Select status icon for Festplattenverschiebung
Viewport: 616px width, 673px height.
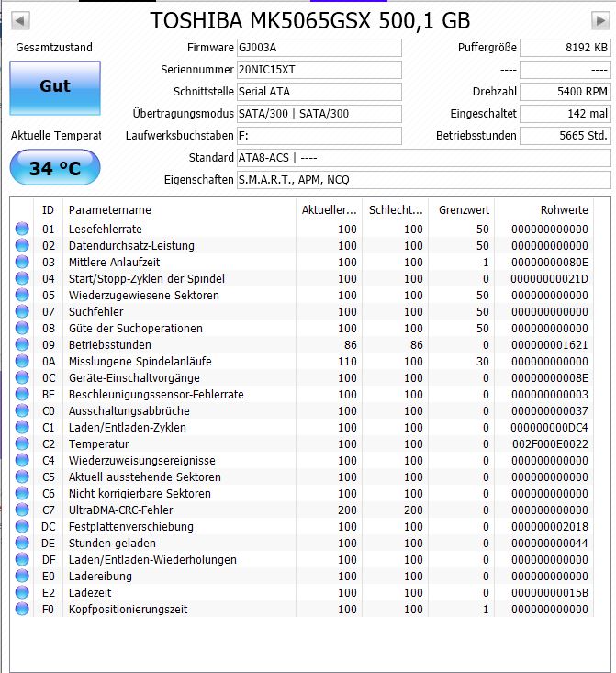tap(22, 526)
